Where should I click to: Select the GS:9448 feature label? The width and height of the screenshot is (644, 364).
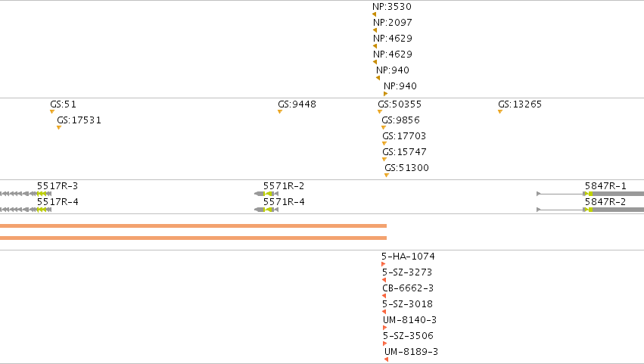point(297,104)
